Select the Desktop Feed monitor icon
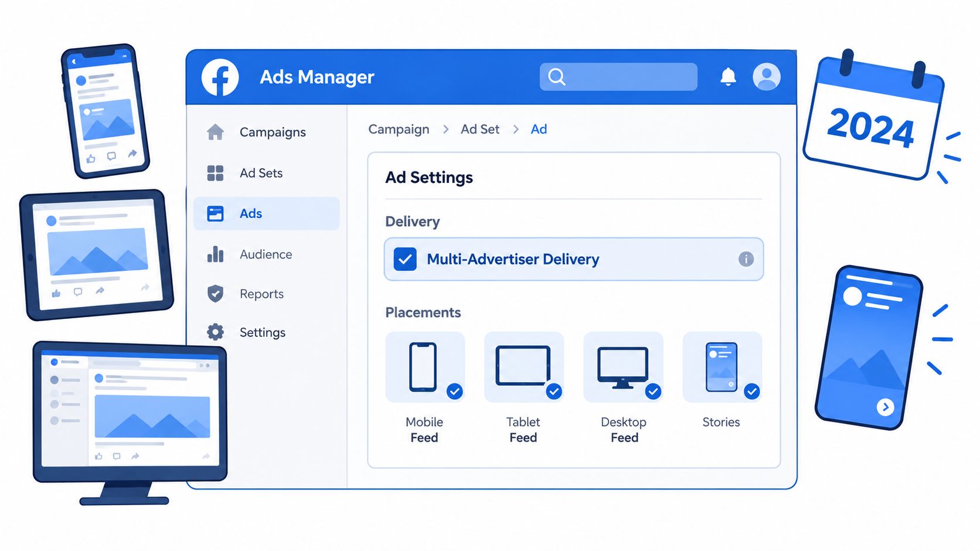Image resolution: width=980 pixels, height=551 pixels. (622, 368)
